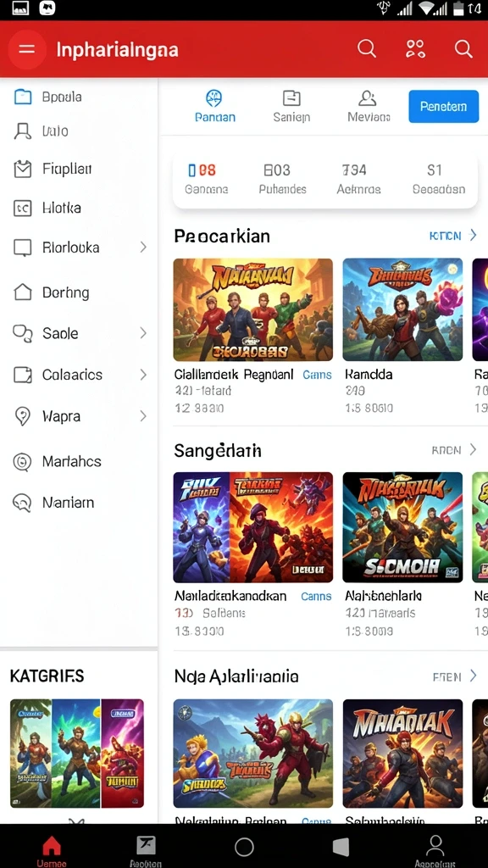Expand the Colaacics sidebar chevron
The height and width of the screenshot is (868, 488).
(143, 375)
